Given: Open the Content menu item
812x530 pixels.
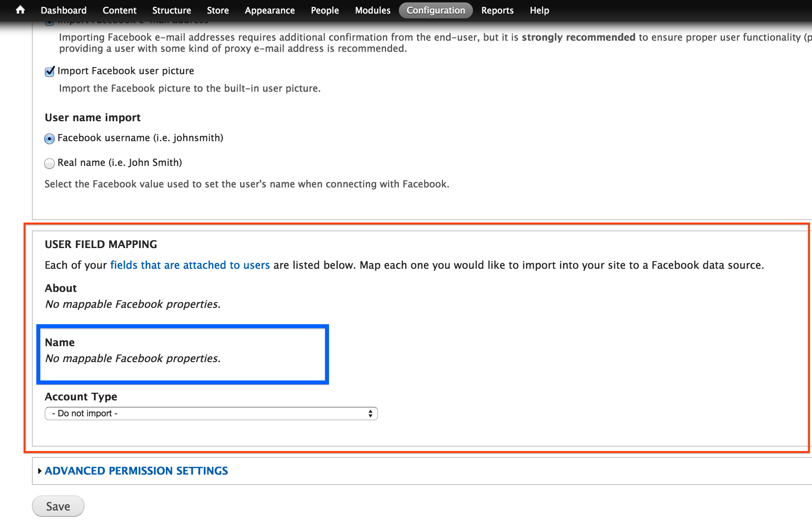Looking at the screenshot, I should pos(119,10).
